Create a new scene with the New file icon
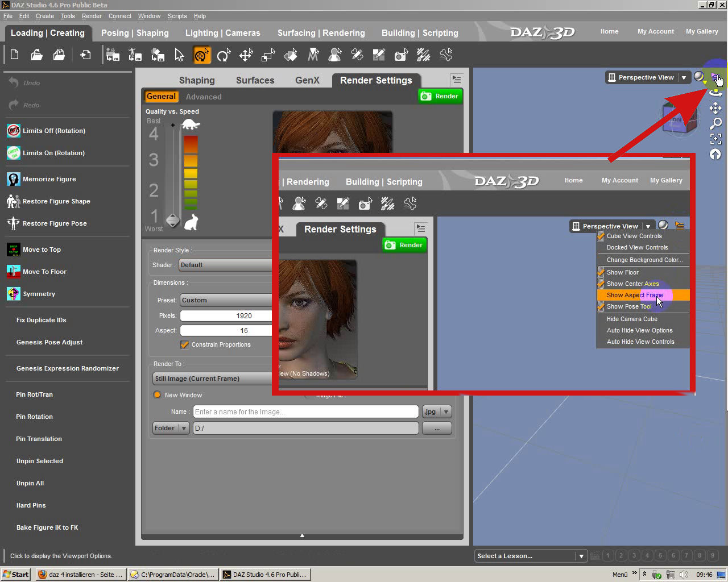 15,55
